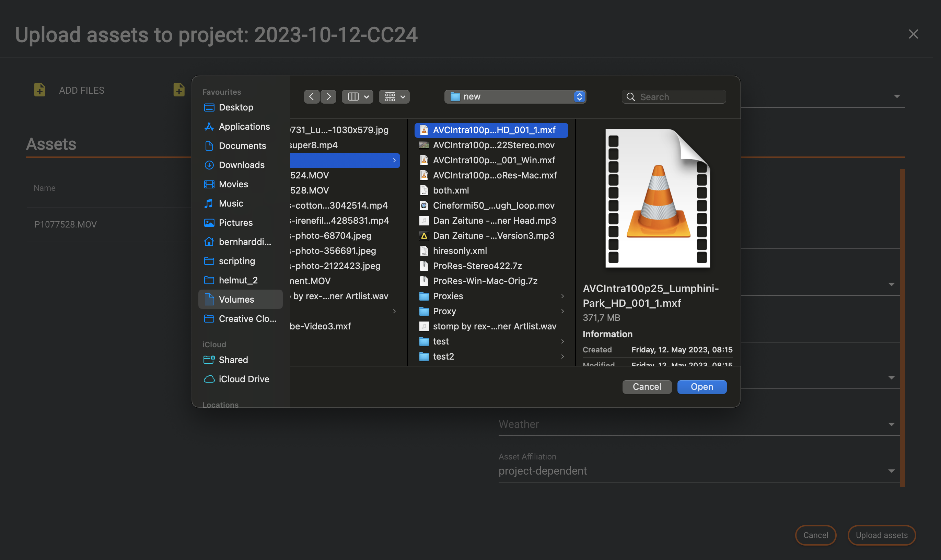Open iCloud Drive in the sidebar
The width and height of the screenshot is (941, 560).
(243, 379)
